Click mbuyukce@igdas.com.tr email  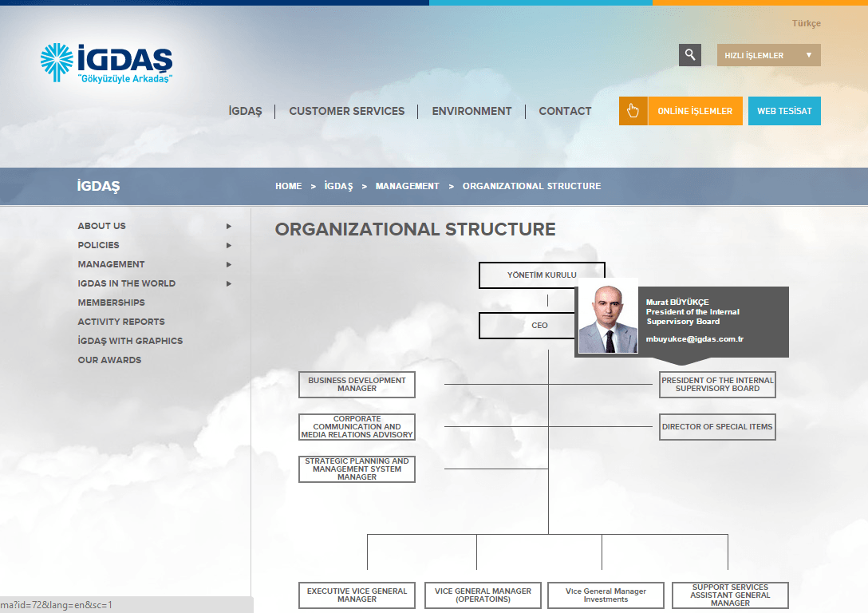coord(695,339)
